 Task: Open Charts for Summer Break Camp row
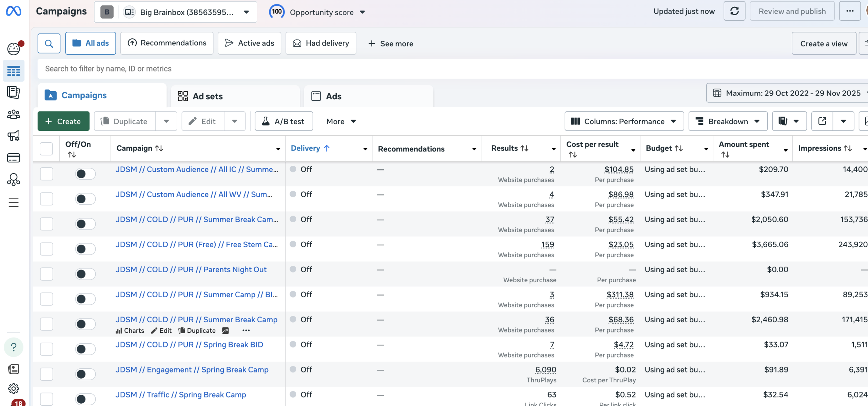130,330
